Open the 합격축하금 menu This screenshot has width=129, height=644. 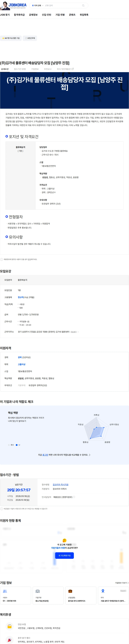(x=19, y=15)
